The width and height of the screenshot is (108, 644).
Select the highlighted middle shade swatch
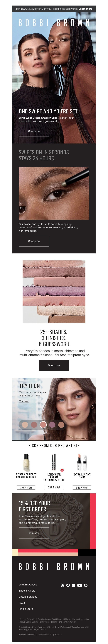click(43, 425)
